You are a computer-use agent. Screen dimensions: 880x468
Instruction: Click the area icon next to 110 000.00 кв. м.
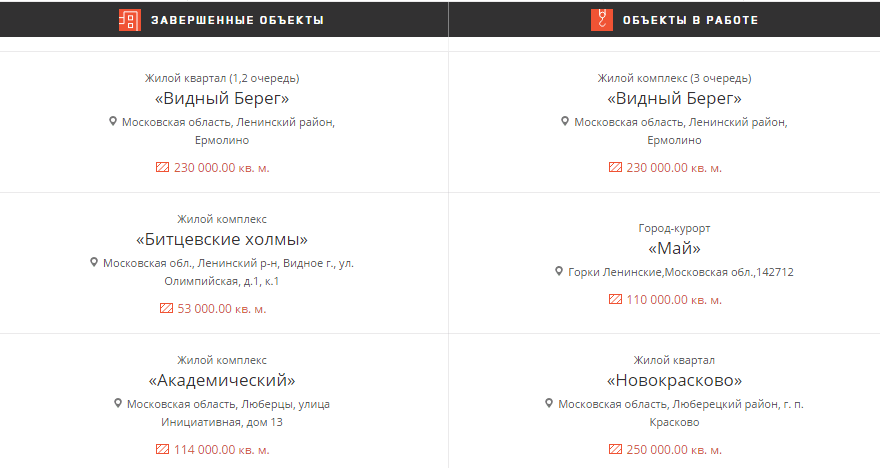tap(615, 299)
